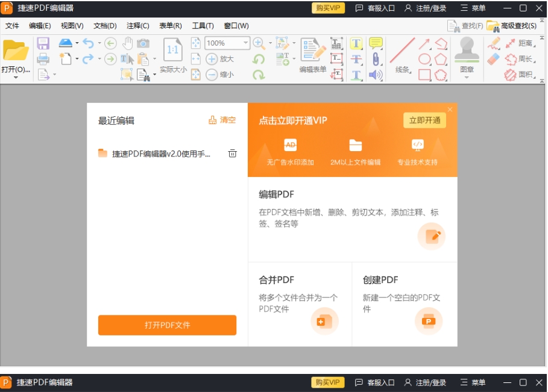Screen dimensions: 548x392
Task: Click the blue Scan icon
Action: (x=65, y=43)
